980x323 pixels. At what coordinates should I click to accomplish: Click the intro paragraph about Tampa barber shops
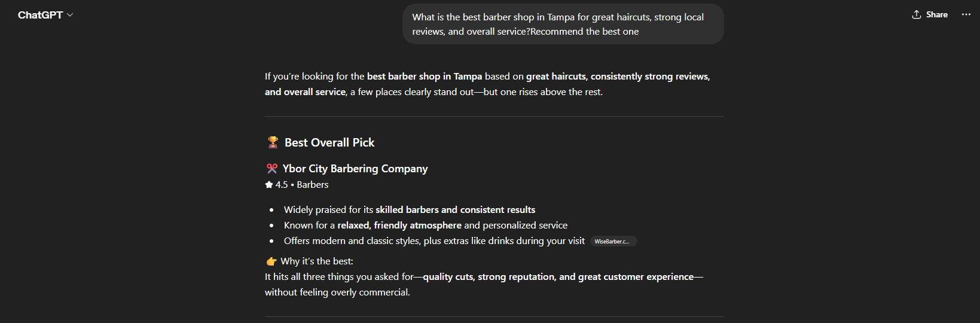(487, 84)
